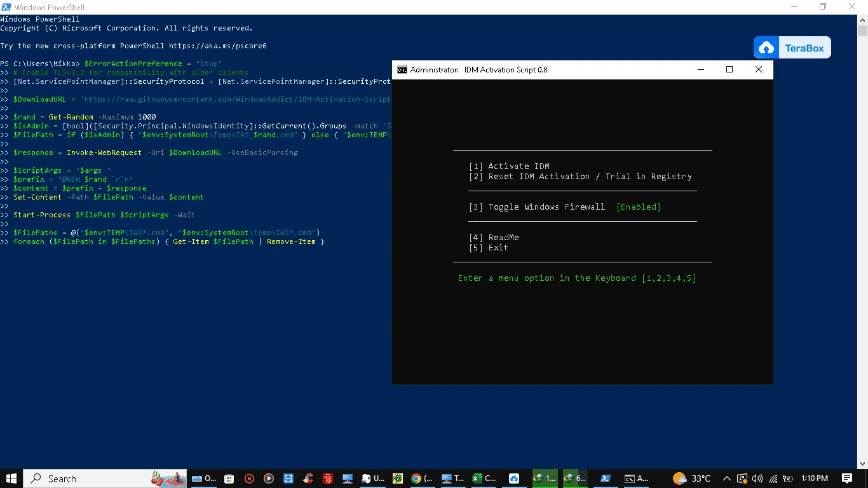The image size is (868, 488).
Task: Switch to Google Chrome in the taskbar
Action: tap(422, 478)
